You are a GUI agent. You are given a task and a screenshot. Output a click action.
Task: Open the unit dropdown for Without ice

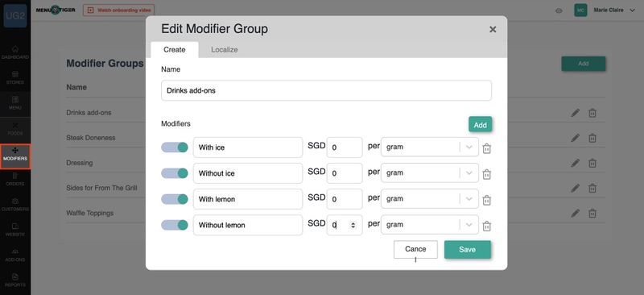coord(430,172)
